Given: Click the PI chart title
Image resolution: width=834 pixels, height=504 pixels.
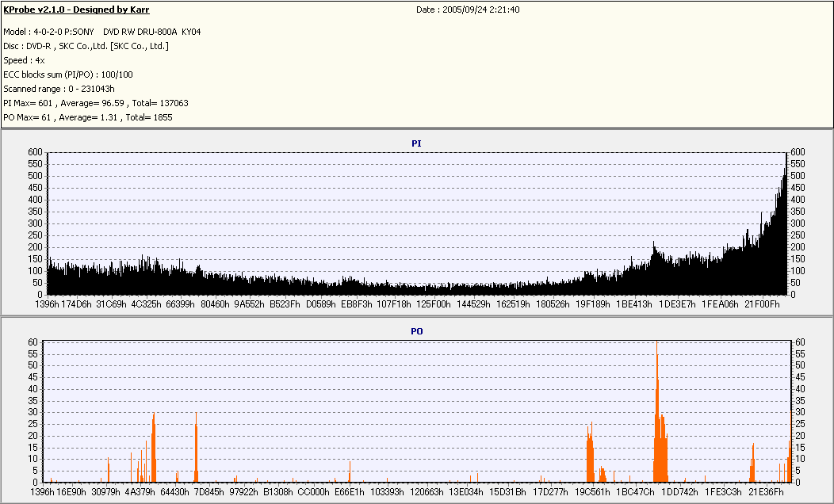Looking at the screenshot, I should pyautogui.click(x=416, y=143).
